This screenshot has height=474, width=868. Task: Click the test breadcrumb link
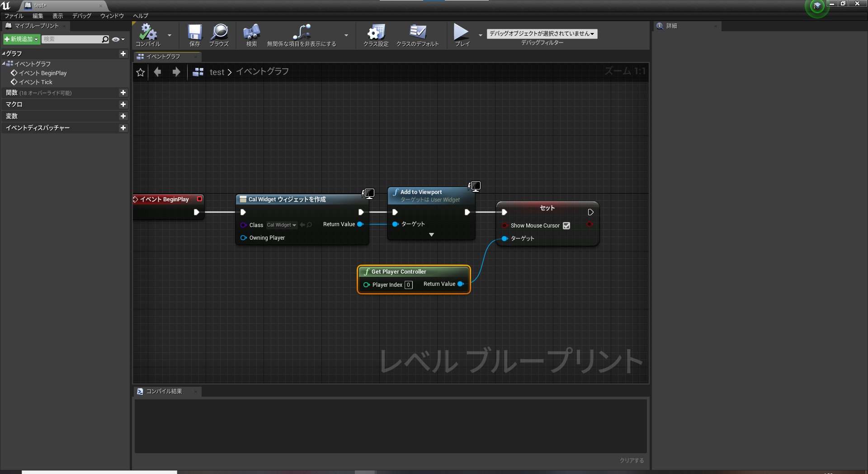click(x=217, y=72)
